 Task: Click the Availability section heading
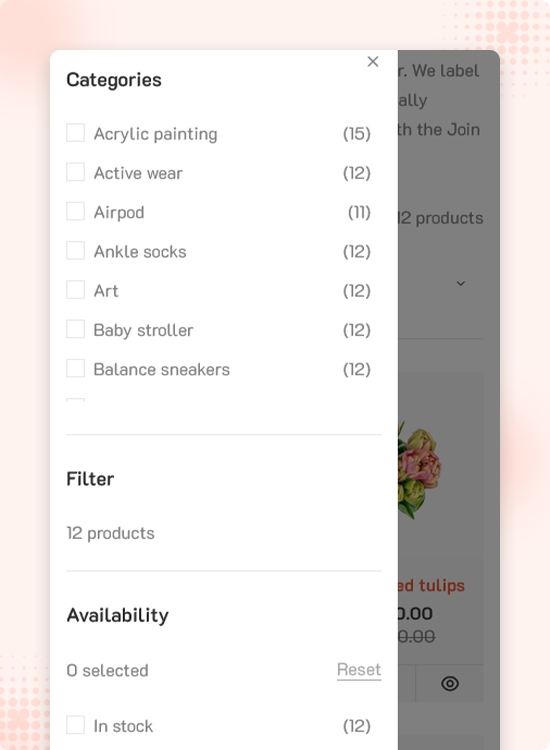pos(118,615)
